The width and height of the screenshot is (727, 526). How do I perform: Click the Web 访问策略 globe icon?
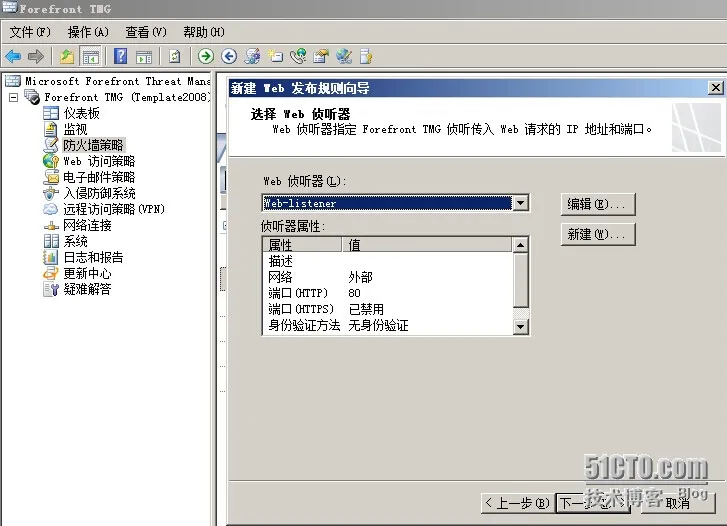point(51,161)
